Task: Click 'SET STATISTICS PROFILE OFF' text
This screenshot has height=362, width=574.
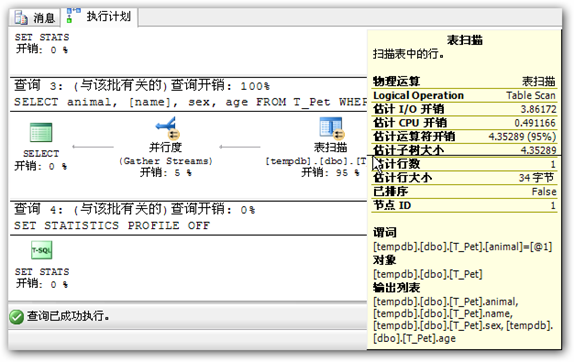Action: pos(112,225)
